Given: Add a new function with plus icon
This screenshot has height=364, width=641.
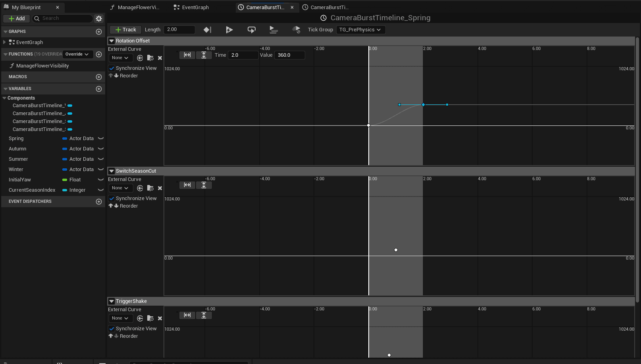Looking at the screenshot, I should coord(99,54).
